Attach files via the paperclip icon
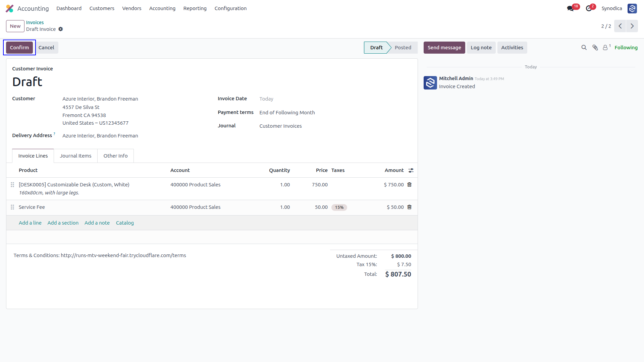The width and height of the screenshot is (644, 362). pos(595,48)
